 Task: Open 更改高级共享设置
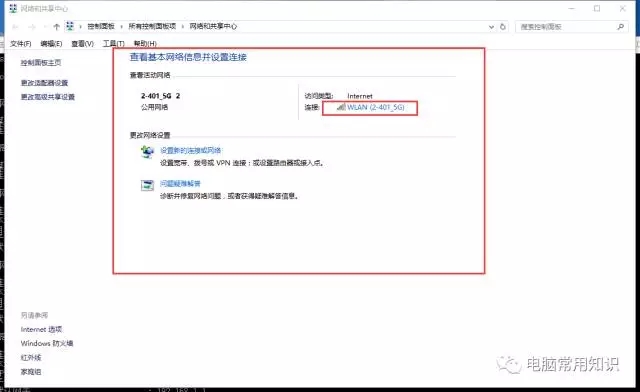click(48, 97)
